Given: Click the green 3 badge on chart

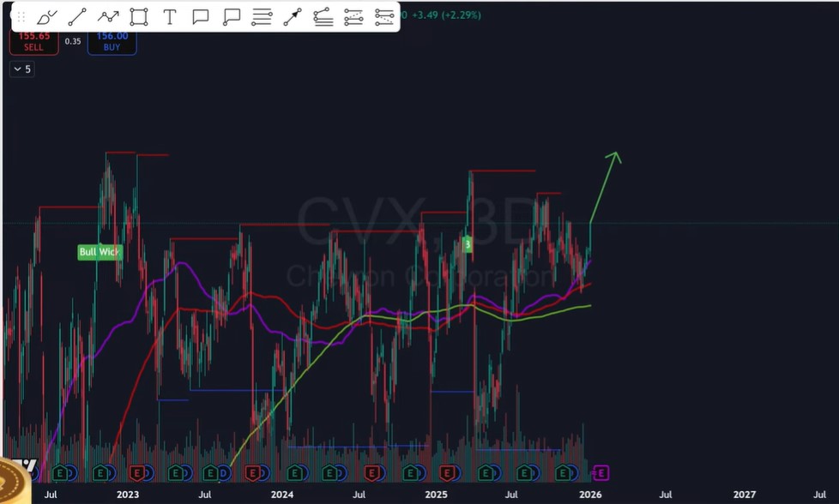Looking at the screenshot, I should (468, 244).
